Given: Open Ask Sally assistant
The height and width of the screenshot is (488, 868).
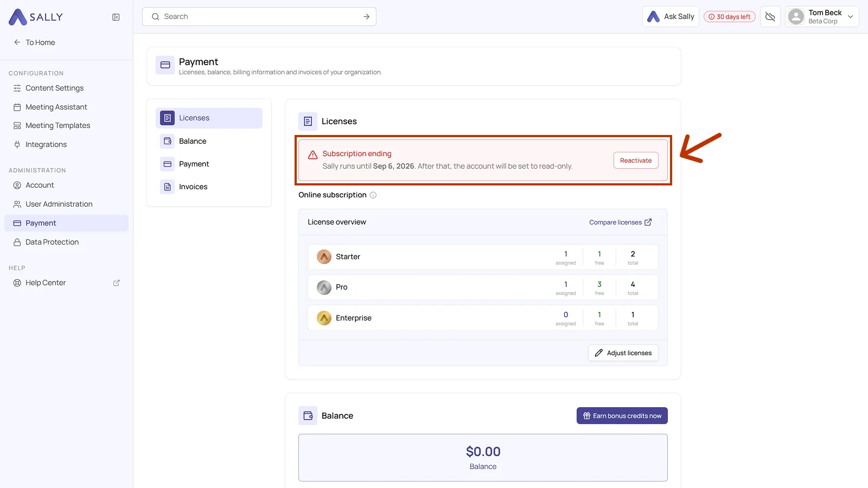Looking at the screenshot, I should 671,17.
